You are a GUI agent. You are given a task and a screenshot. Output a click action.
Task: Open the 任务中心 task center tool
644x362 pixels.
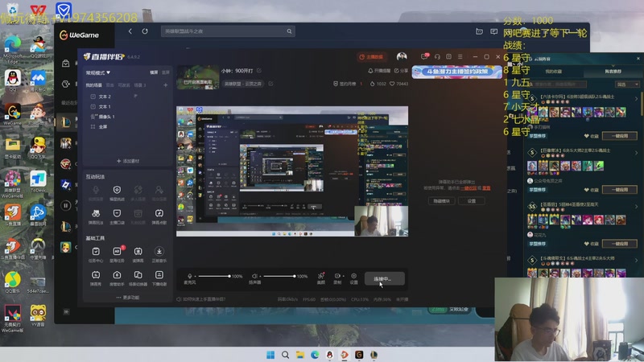pyautogui.click(x=96, y=251)
